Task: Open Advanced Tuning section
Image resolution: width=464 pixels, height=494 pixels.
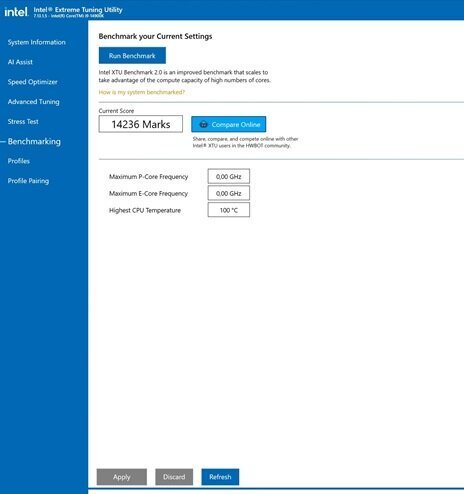Action: click(x=34, y=102)
